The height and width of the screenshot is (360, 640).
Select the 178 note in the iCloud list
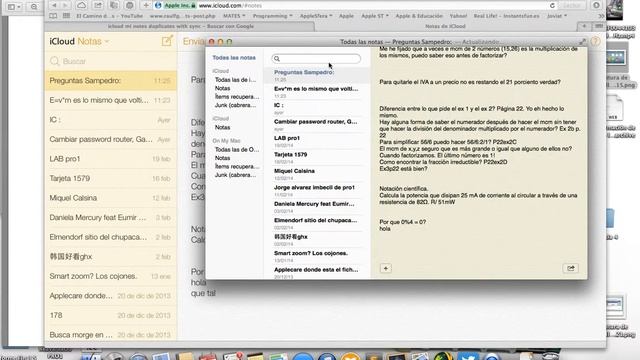pyautogui.click(x=111, y=315)
